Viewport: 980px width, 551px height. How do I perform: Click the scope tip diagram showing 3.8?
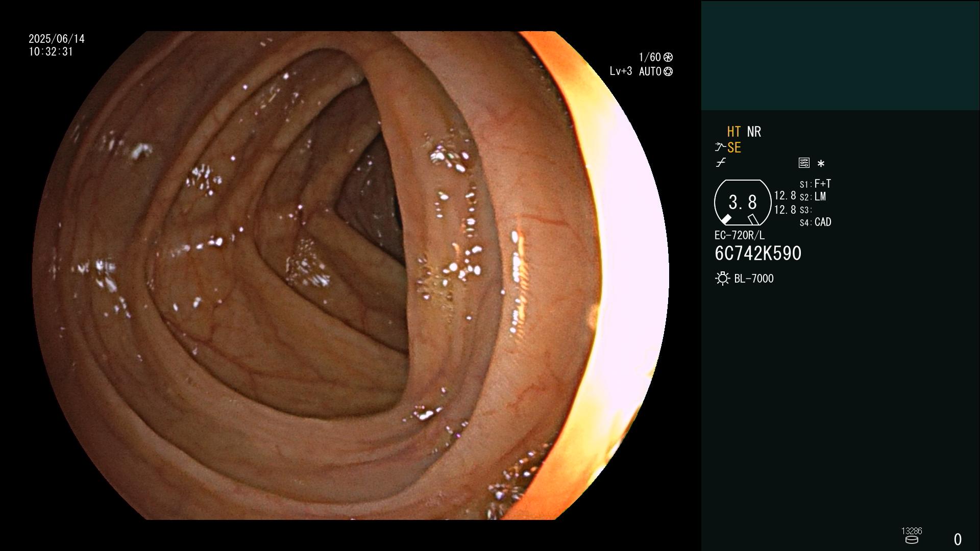click(743, 203)
